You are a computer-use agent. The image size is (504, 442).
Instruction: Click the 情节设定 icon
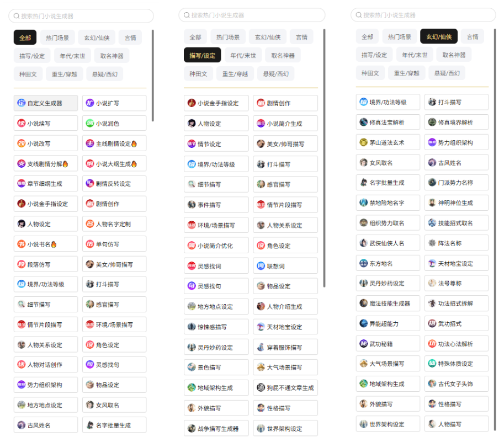click(192, 144)
